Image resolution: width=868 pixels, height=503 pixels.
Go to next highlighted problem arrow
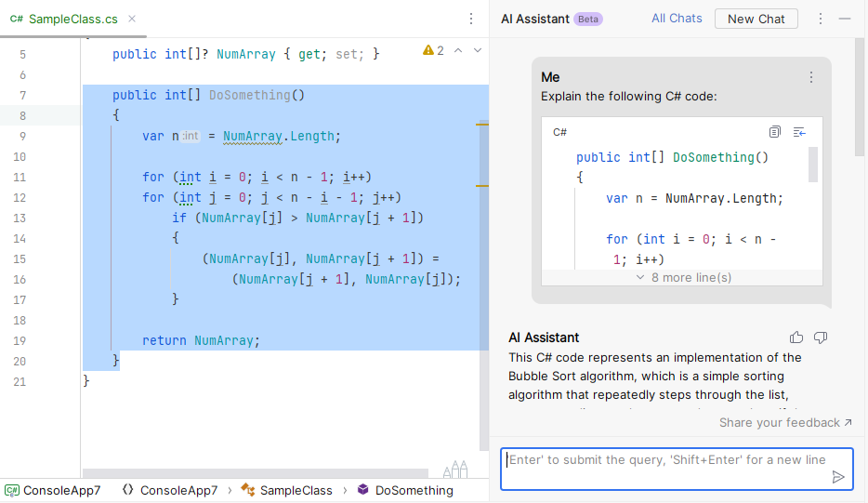[x=477, y=50]
